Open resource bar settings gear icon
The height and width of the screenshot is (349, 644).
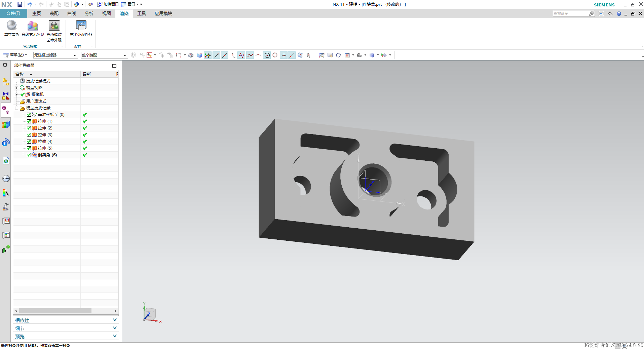[x=5, y=65]
